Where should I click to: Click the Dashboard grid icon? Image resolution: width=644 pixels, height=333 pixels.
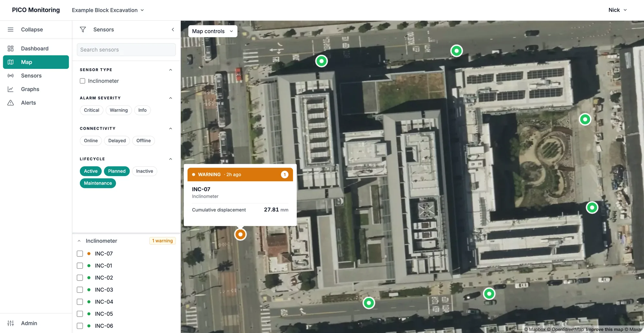pyautogui.click(x=11, y=49)
